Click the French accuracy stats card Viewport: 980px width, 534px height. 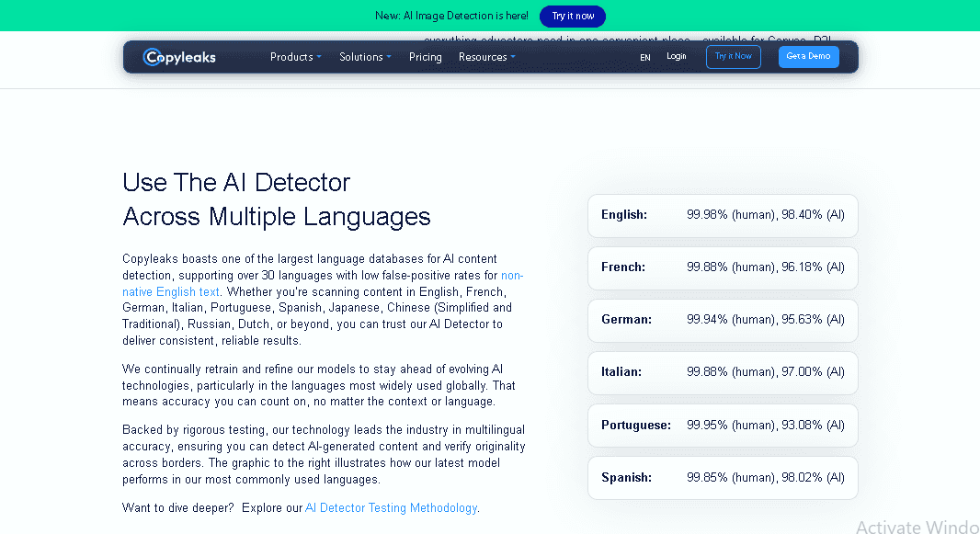pyautogui.click(x=723, y=267)
